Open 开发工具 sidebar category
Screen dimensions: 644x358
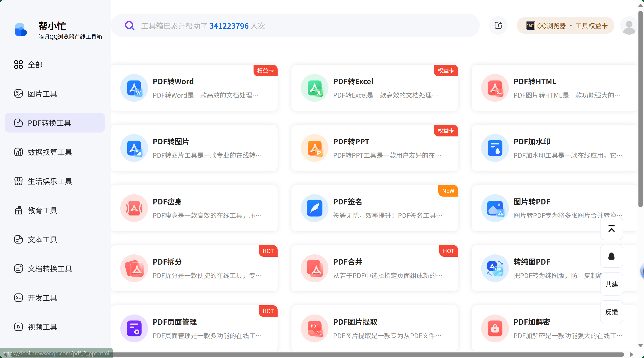pyautogui.click(x=43, y=298)
